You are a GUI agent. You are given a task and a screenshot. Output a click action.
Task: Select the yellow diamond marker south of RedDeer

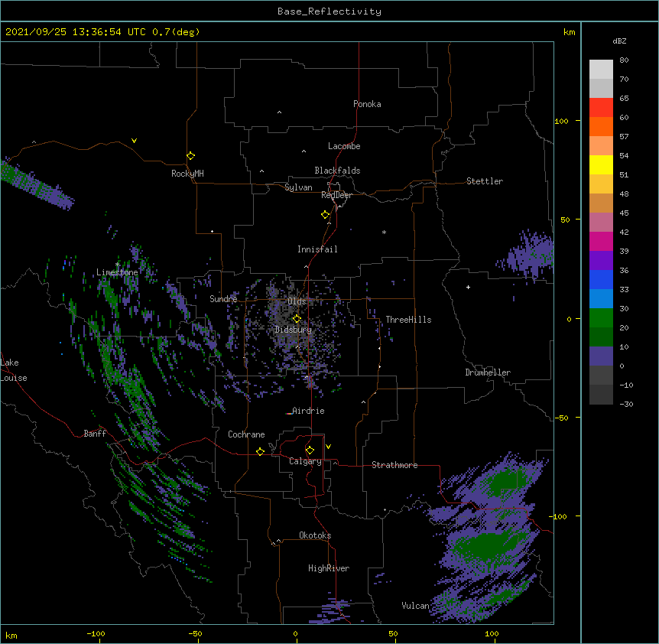pos(325,215)
